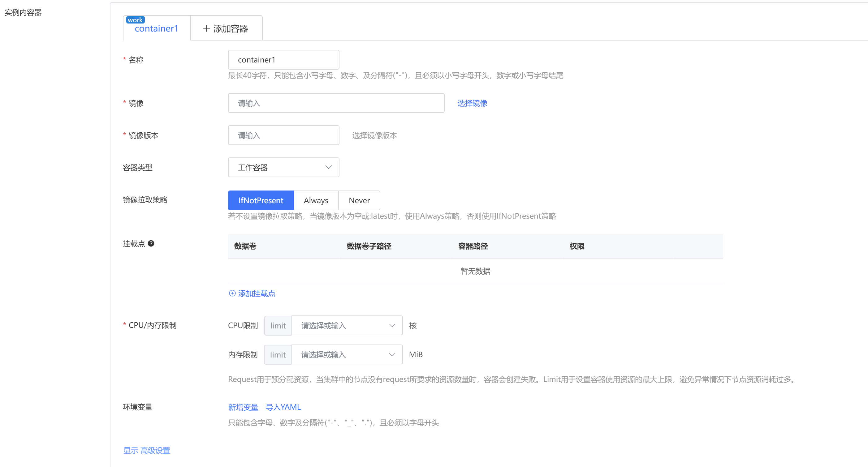Click the plus icon in 添加容器 tab
Screen dimensions: 868x467
206,28
